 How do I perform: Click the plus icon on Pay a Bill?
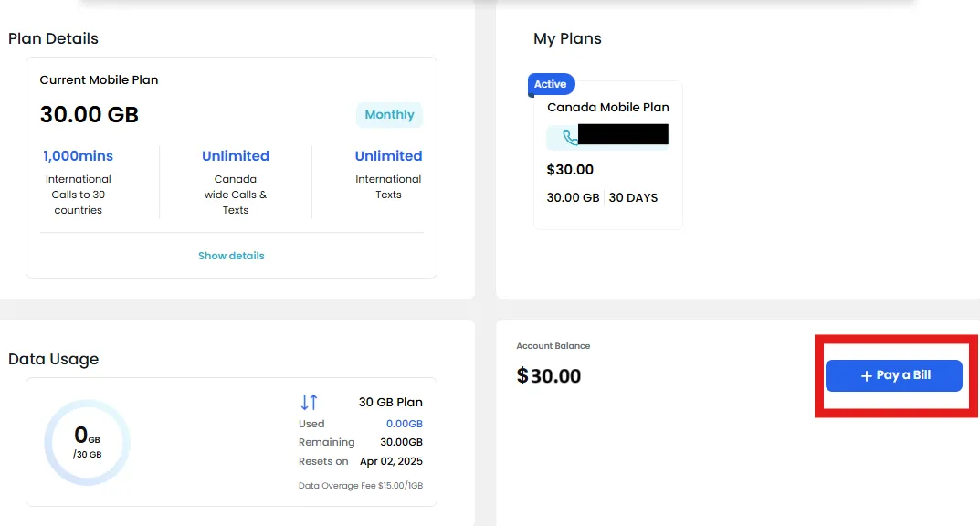867,376
